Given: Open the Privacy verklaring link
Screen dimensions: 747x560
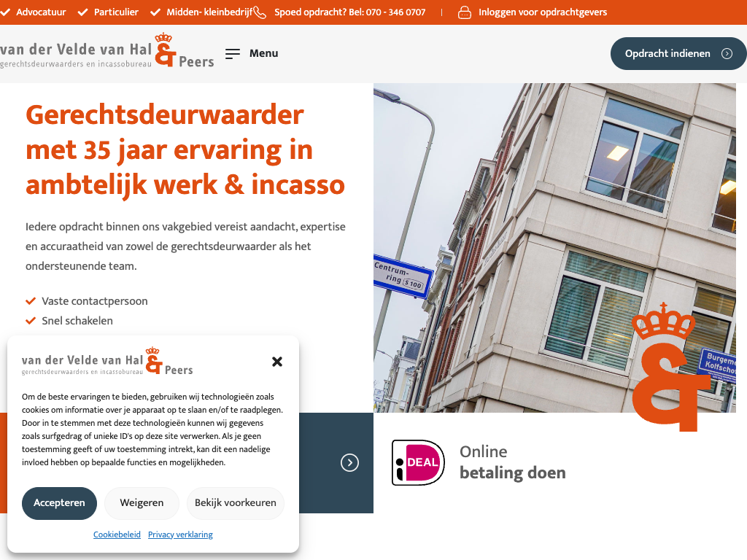Looking at the screenshot, I should coord(180,534).
